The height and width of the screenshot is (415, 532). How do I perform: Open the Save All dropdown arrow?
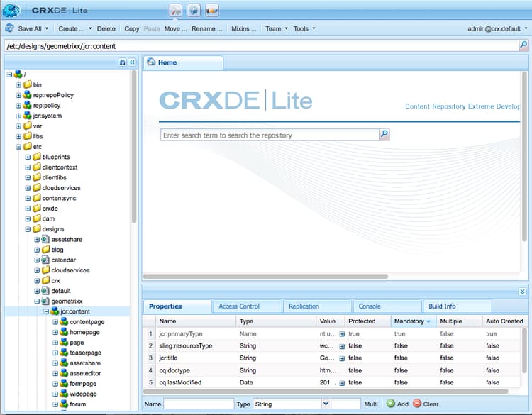tap(47, 28)
